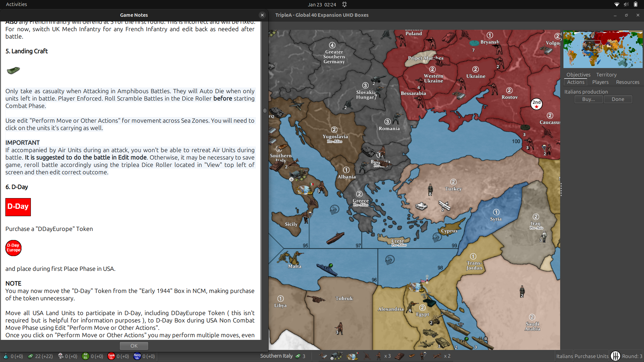Click the blue Navy LL token icon
The image size is (644, 362).
click(x=137, y=356)
